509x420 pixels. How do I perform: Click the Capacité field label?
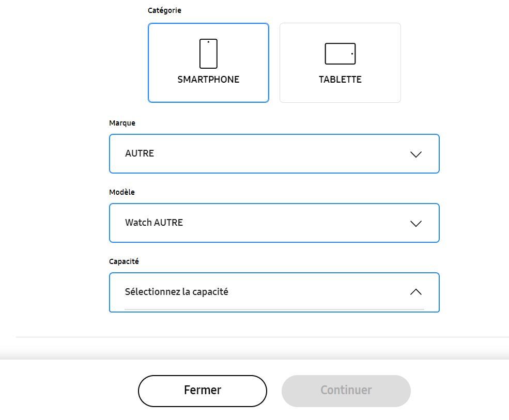coord(124,261)
